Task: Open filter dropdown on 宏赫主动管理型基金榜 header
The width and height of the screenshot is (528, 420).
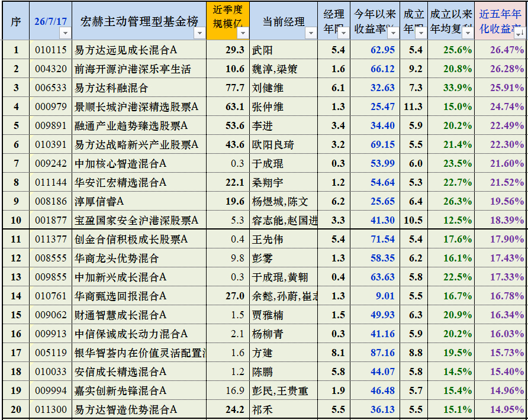Action: [199, 33]
